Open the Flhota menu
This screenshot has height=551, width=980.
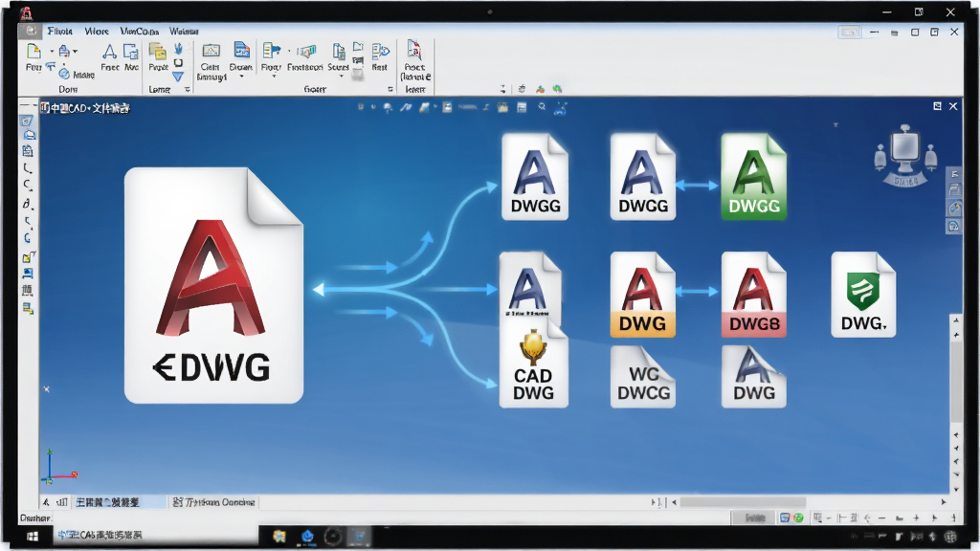60,32
